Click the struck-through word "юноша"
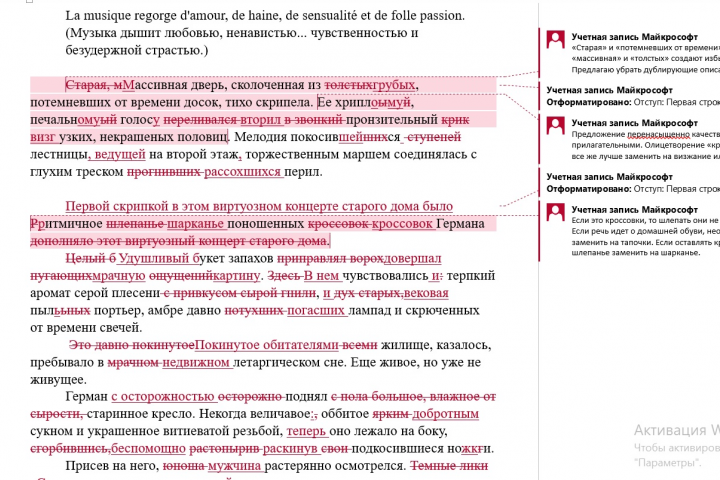 183,465
